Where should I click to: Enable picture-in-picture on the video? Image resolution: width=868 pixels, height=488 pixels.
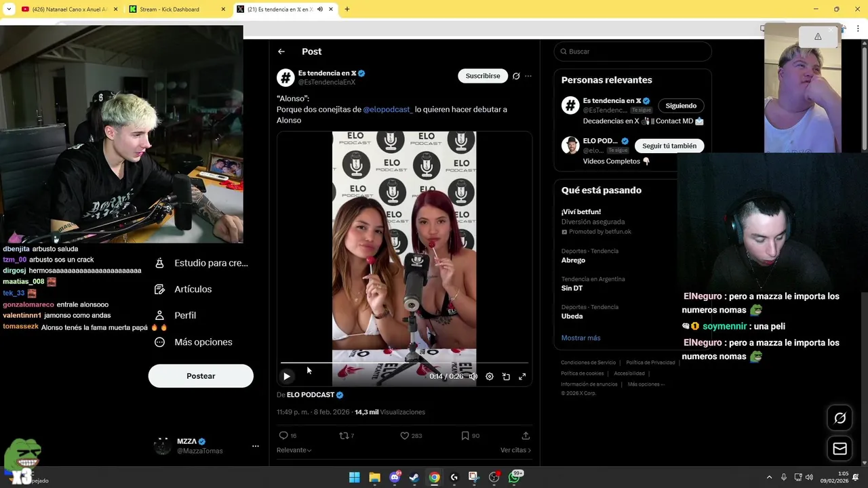point(506,376)
